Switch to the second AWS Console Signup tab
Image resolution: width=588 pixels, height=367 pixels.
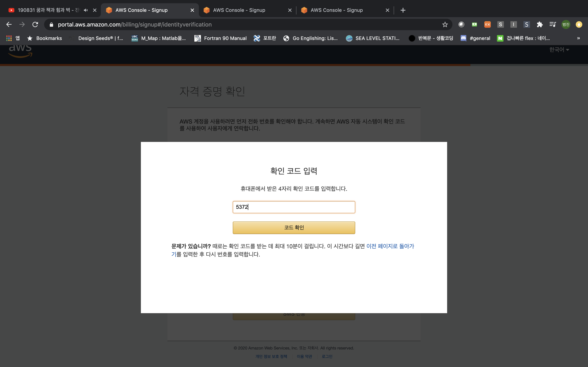coord(239,10)
